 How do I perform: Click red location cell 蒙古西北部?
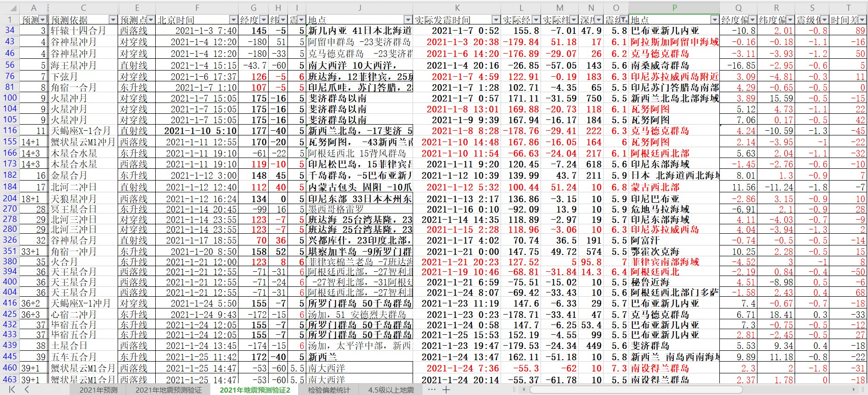pos(674,187)
